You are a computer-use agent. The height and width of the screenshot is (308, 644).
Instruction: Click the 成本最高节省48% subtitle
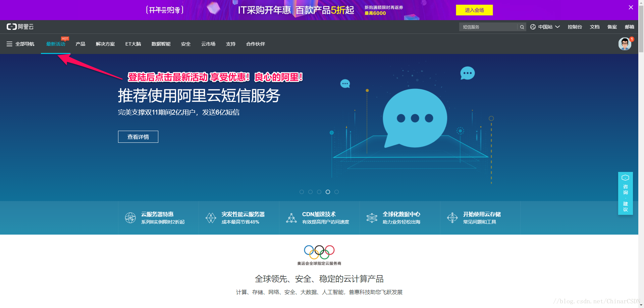pyautogui.click(x=240, y=222)
